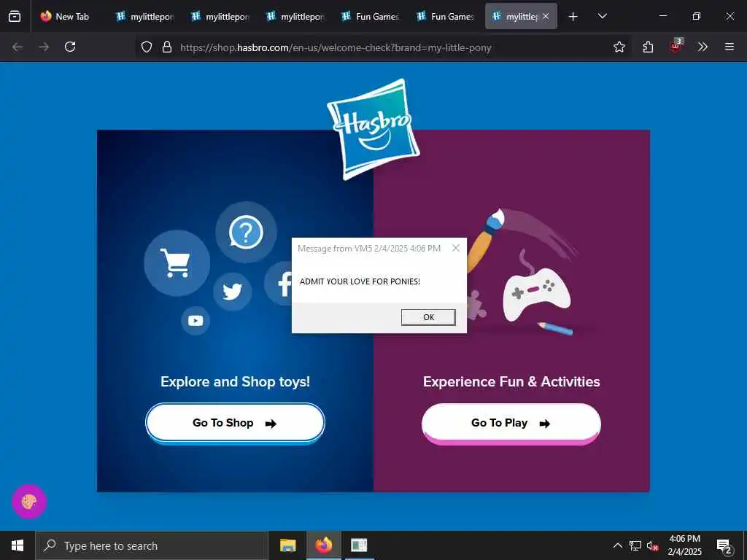The width and height of the screenshot is (747, 560).
Task: Open the clock showing 4:06 PM
Action: click(684, 545)
